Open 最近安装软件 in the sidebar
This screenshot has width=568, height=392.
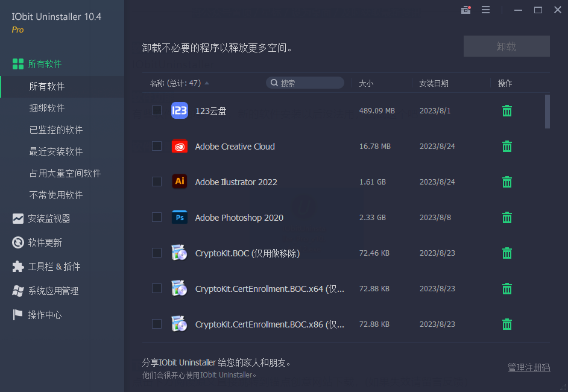[x=56, y=152]
